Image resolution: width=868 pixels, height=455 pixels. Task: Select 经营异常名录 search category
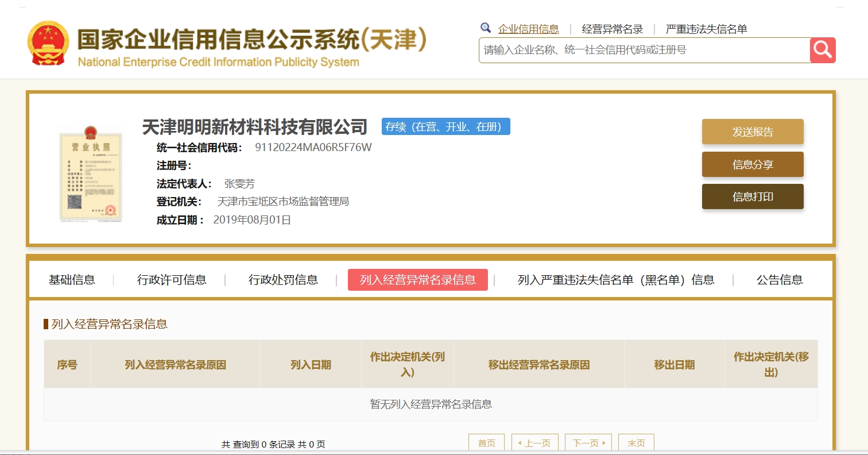[613, 29]
